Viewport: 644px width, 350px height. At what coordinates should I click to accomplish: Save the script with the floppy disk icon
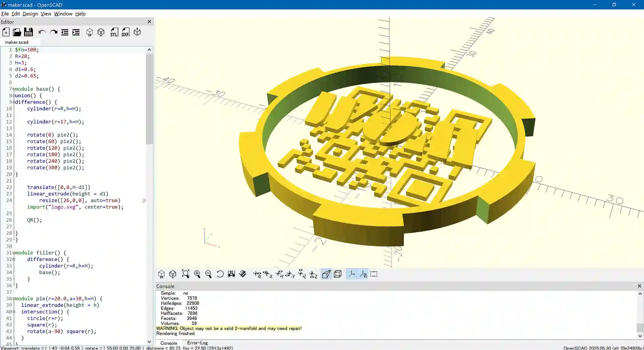(x=29, y=32)
